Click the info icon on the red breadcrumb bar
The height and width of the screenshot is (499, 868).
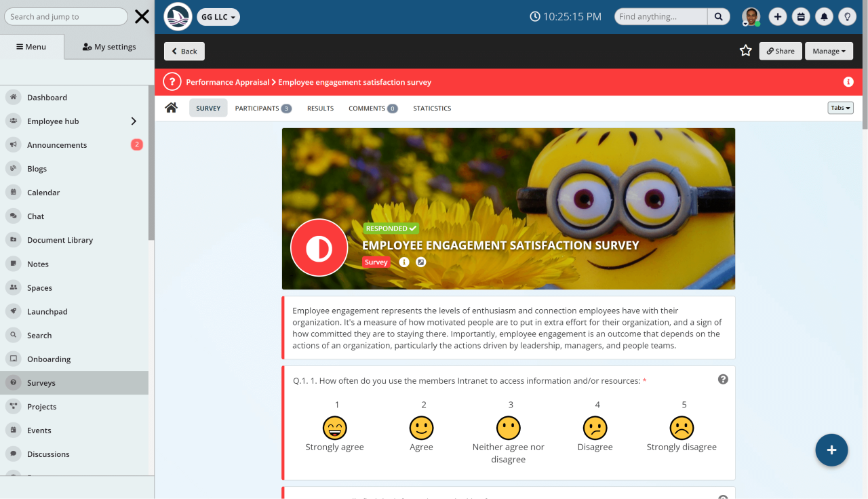[848, 81]
